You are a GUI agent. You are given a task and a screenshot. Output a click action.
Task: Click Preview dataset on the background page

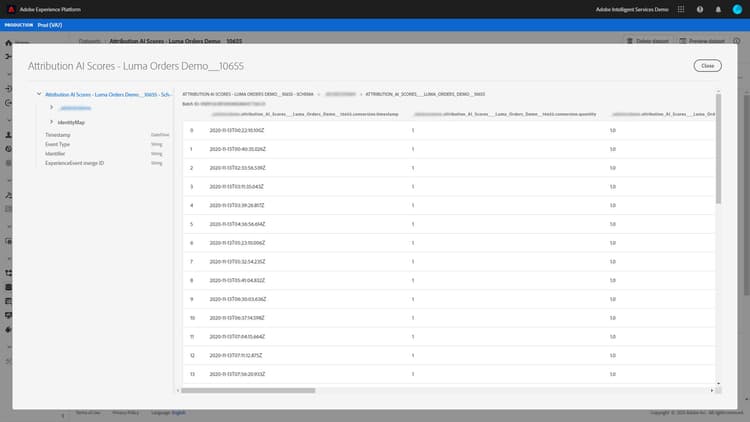pos(702,41)
